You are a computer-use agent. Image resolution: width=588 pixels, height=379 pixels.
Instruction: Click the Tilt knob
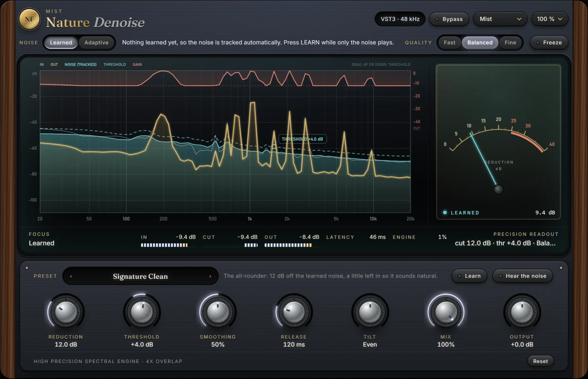pyautogui.click(x=370, y=312)
